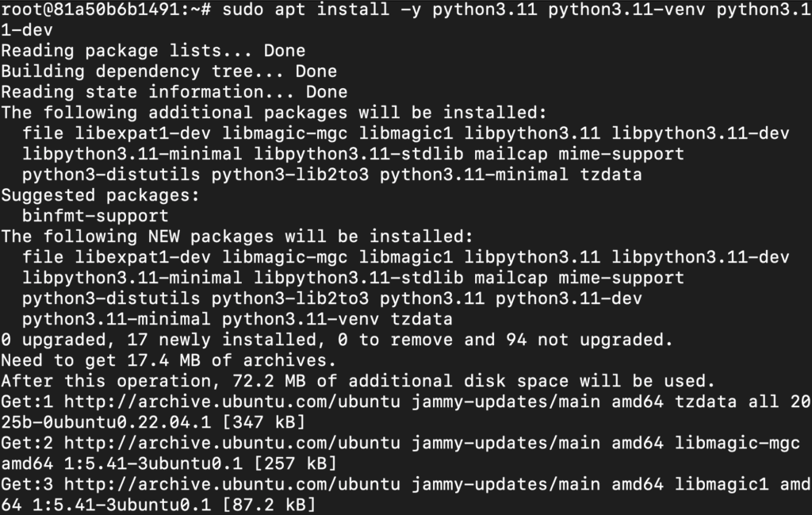Screen dimensions: 812x515
Task: Click '72.2 MB of additional disk space' text
Action: click(369, 381)
